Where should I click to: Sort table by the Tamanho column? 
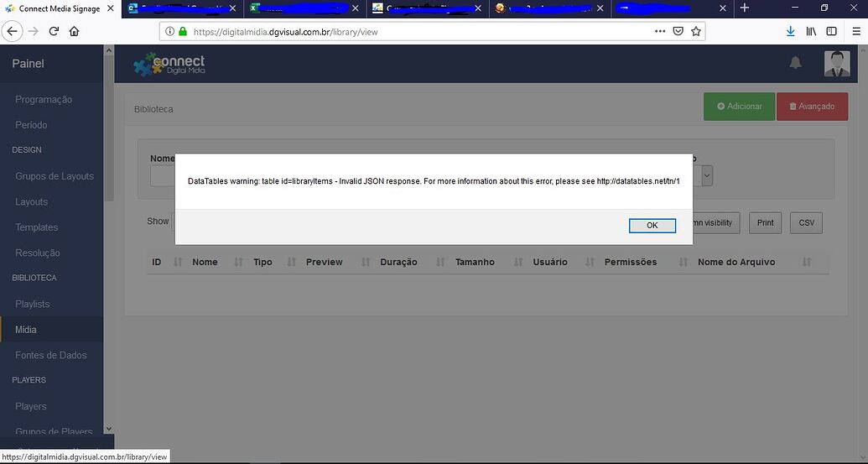[475, 262]
